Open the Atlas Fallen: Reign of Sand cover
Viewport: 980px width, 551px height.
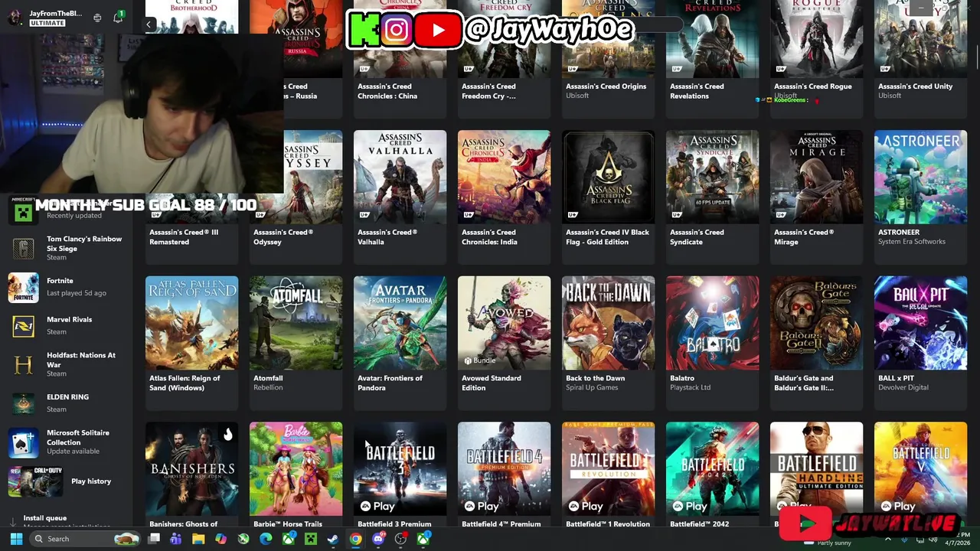click(191, 323)
